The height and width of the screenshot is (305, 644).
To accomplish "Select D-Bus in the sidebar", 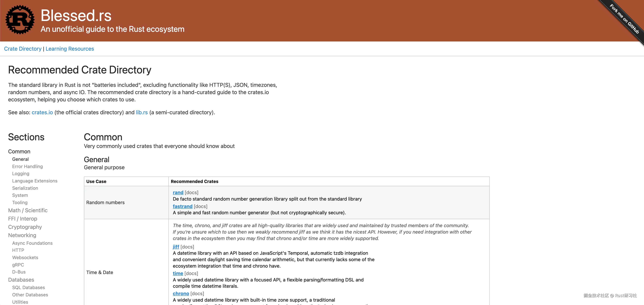I will (x=19, y=272).
